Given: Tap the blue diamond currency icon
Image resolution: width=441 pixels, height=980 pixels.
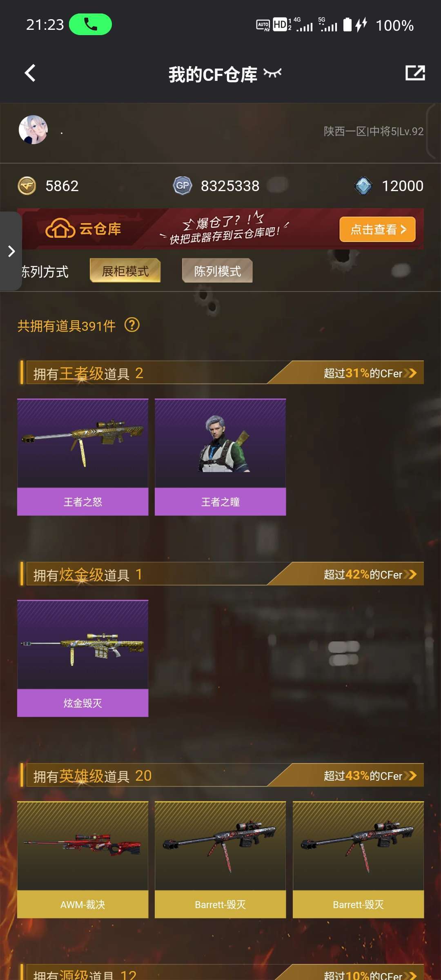Looking at the screenshot, I should coord(363,186).
